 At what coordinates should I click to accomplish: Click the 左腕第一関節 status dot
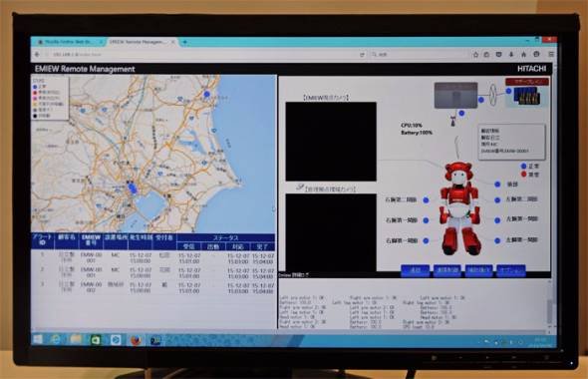(497, 220)
